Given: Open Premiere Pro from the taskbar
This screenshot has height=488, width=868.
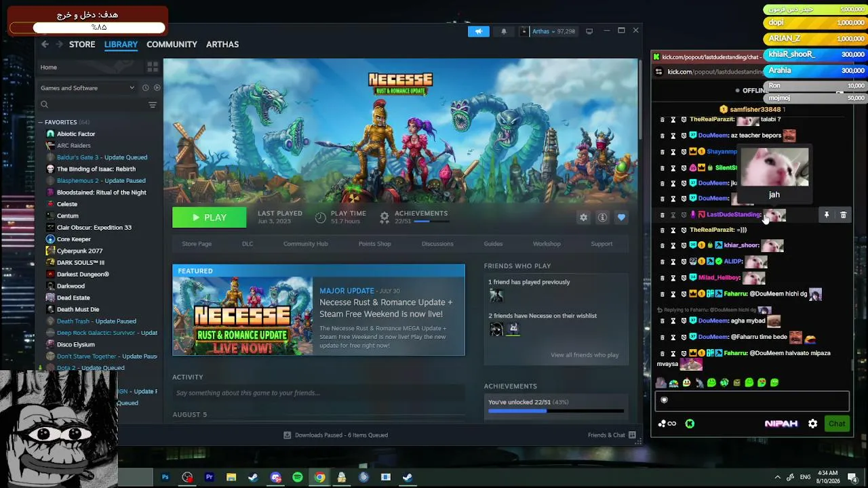Looking at the screenshot, I should (x=209, y=477).
